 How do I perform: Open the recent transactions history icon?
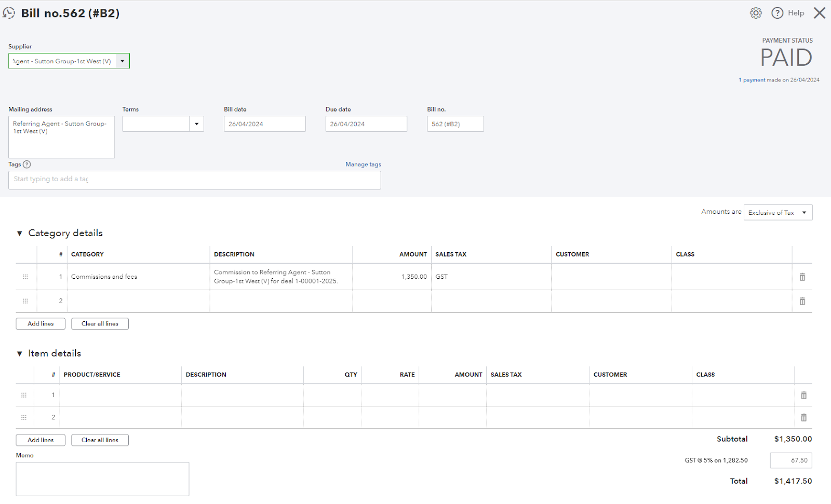(x=9, y=13)
